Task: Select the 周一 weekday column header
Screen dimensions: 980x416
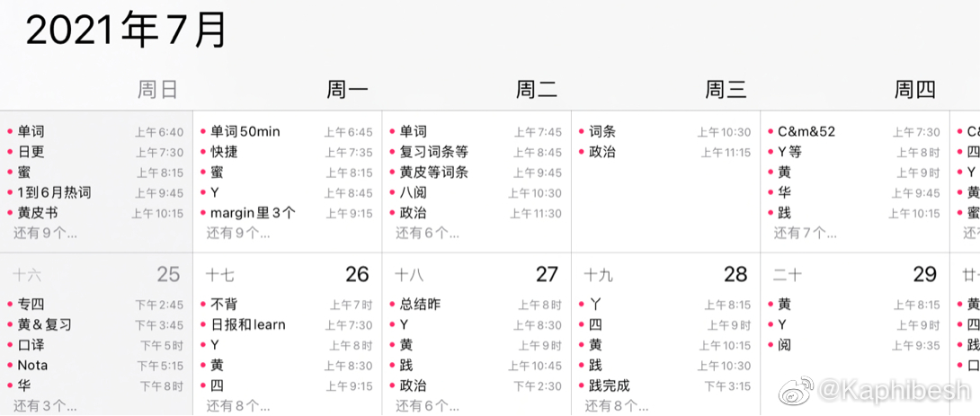Action: click(x=347, y=89)
